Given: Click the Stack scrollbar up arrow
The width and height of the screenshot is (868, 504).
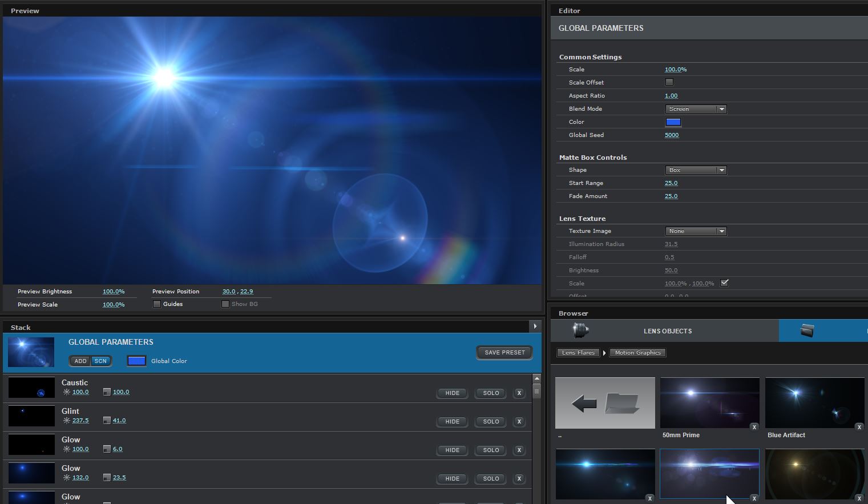Looking at the screenshot, I should coord(536,379).
